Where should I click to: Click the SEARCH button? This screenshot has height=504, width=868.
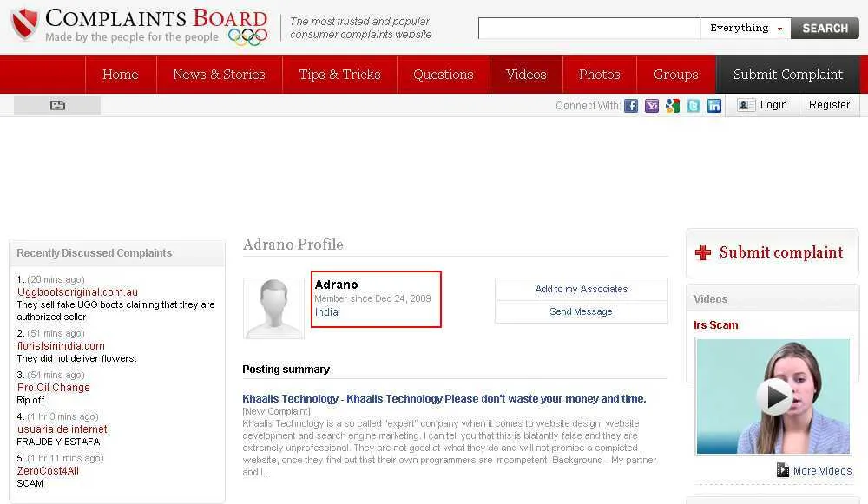click(825, 29)
